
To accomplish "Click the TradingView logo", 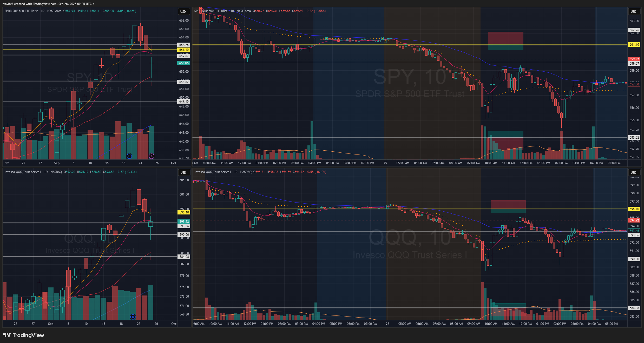I will (24, 335).
